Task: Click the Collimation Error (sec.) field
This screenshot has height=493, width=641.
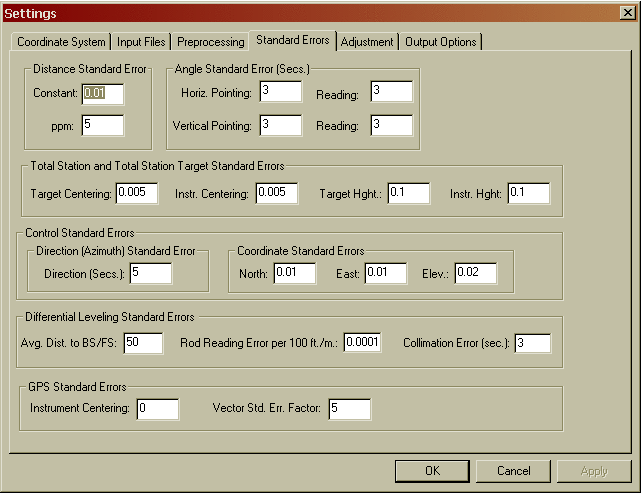Action: point(533,343)
